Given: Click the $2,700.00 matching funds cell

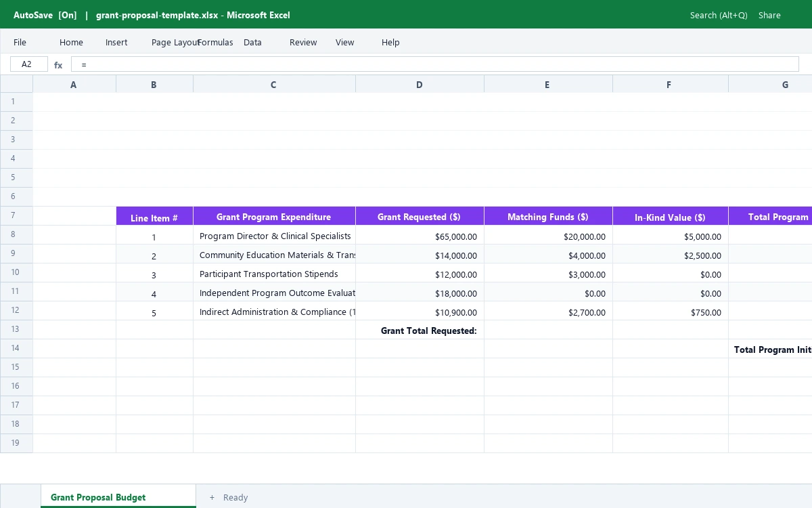Looking at the screenshot, I should (x=548, y=311).
